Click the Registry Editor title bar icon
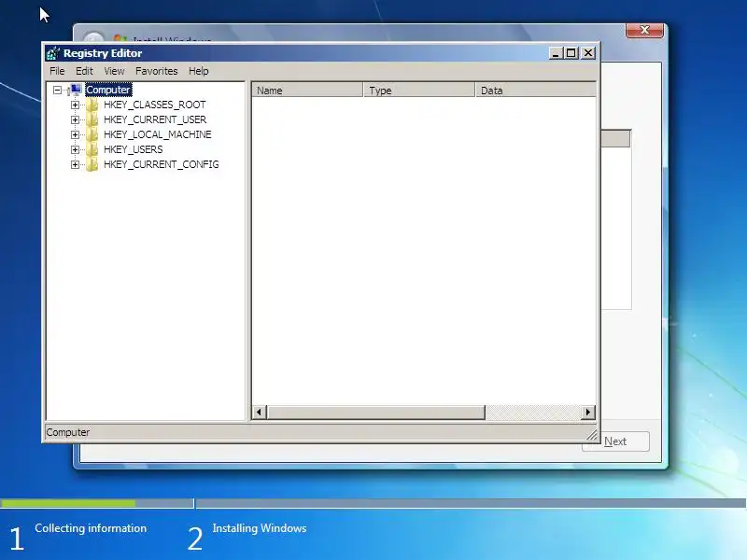 coord(53,53)
